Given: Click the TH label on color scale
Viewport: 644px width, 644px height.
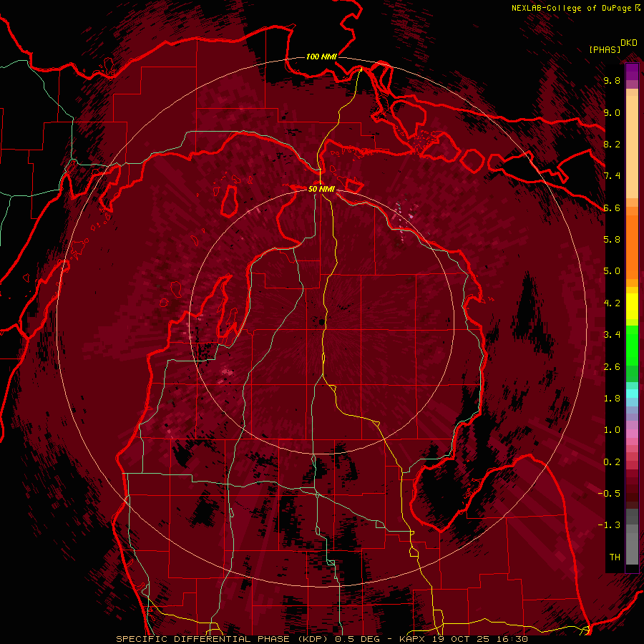Looking at the screenshot, I should pos(615,557).
